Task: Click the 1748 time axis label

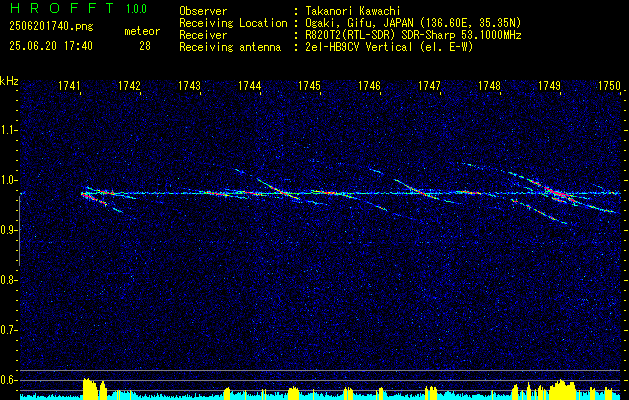Action: 489,86
